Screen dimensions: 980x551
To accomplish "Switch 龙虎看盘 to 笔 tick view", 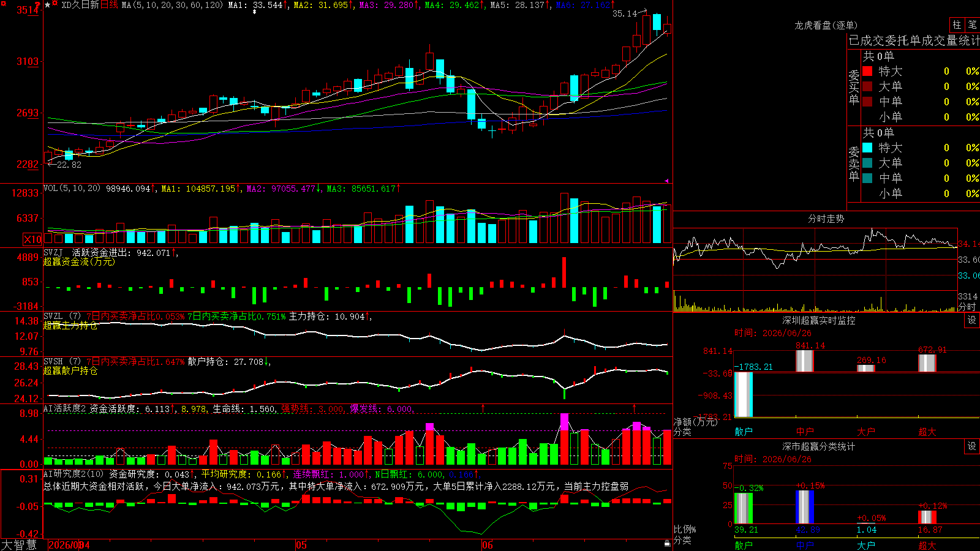I will click(972, 25).
